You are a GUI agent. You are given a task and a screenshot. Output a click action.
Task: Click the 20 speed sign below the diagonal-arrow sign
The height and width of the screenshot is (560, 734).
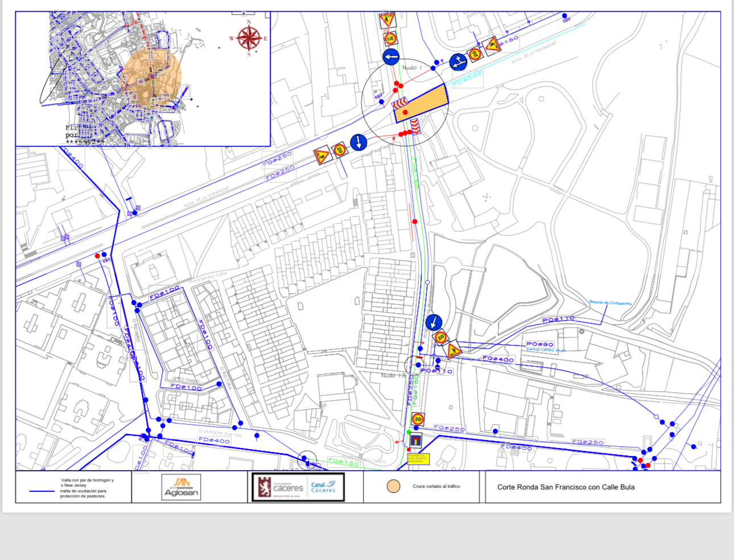[441, 337]
